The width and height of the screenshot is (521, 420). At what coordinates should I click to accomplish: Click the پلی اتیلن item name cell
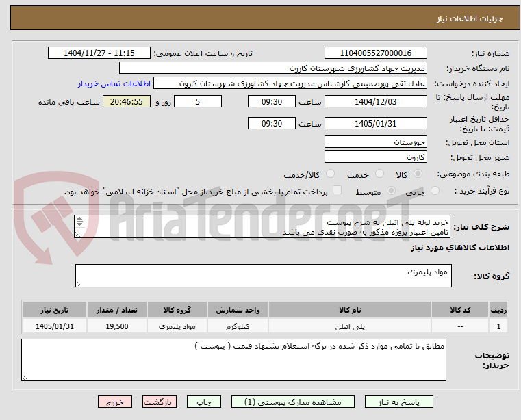tap(350, 326)
